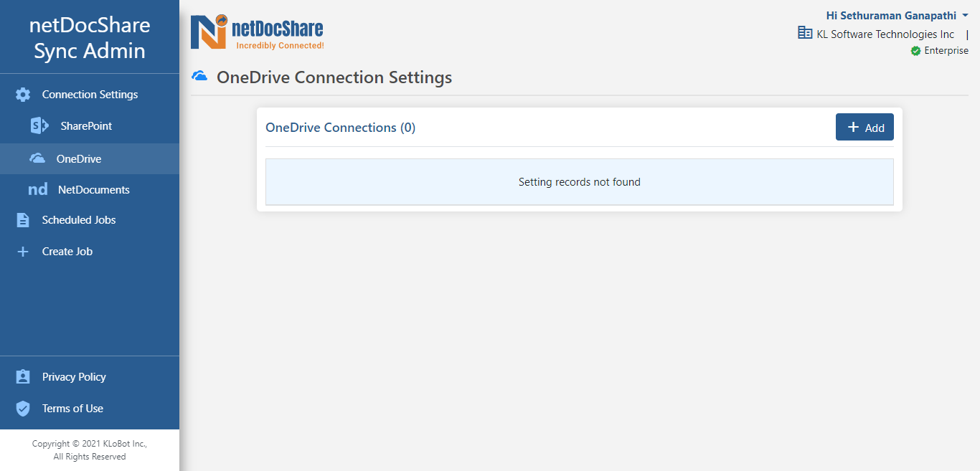Add a new OneDrive connection
Viewport: 980px width, 471px height.
(864, 127)
